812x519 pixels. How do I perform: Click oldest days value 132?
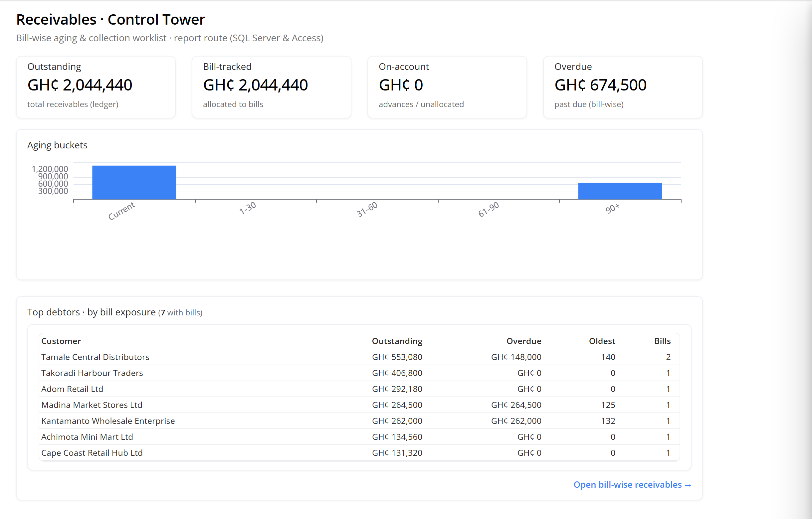(x=608, y=421)
